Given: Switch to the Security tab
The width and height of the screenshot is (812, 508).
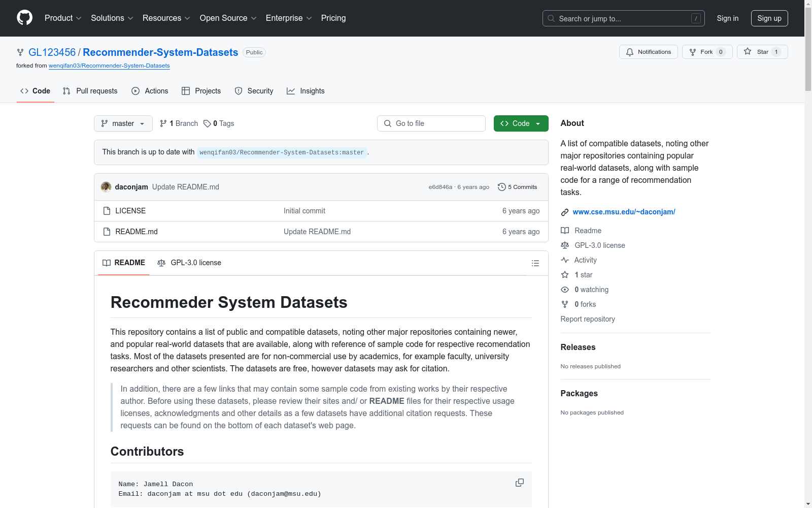Looking at the screenshot, I should pyautogui.click(x=254, y=91).
